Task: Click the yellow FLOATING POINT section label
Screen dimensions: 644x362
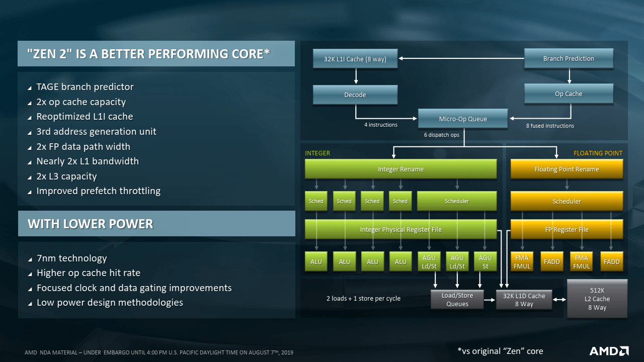Action: (598, 153)
